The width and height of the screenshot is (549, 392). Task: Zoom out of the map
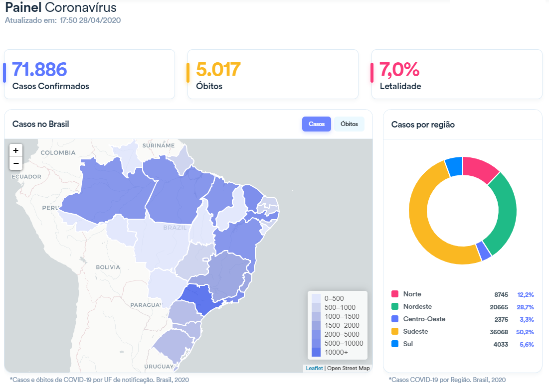(x=15, y=163)
